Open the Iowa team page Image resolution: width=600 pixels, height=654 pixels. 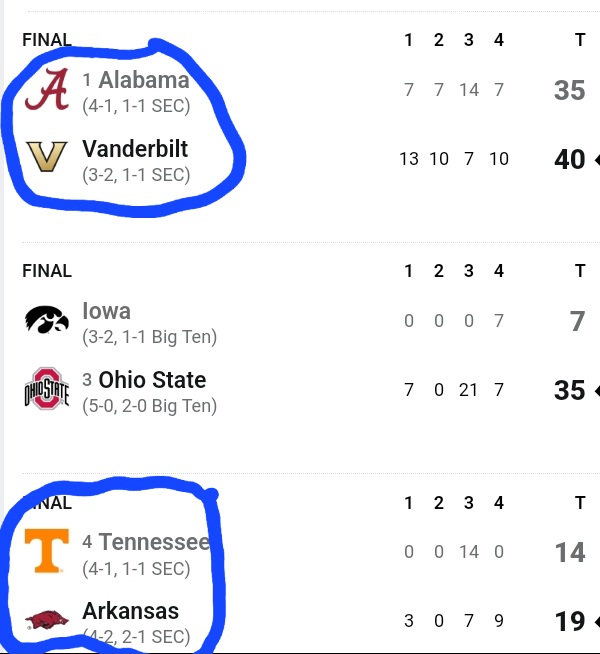coord(107,311)
